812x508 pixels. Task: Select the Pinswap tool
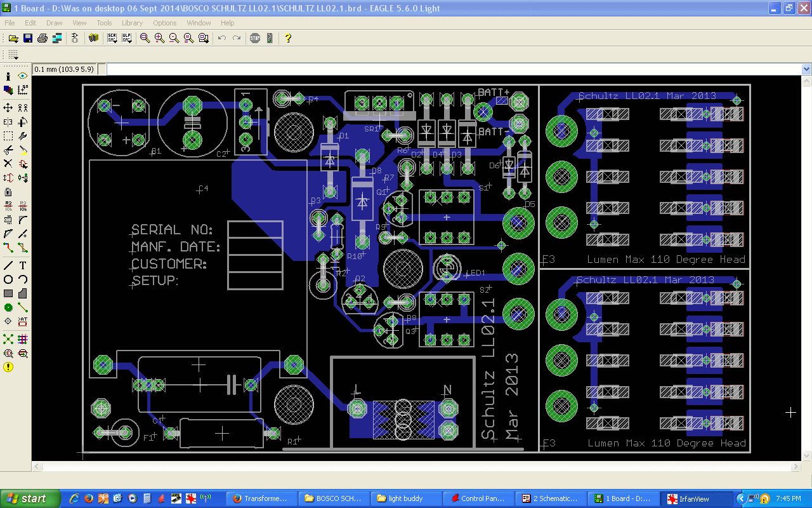coord(8,178)
